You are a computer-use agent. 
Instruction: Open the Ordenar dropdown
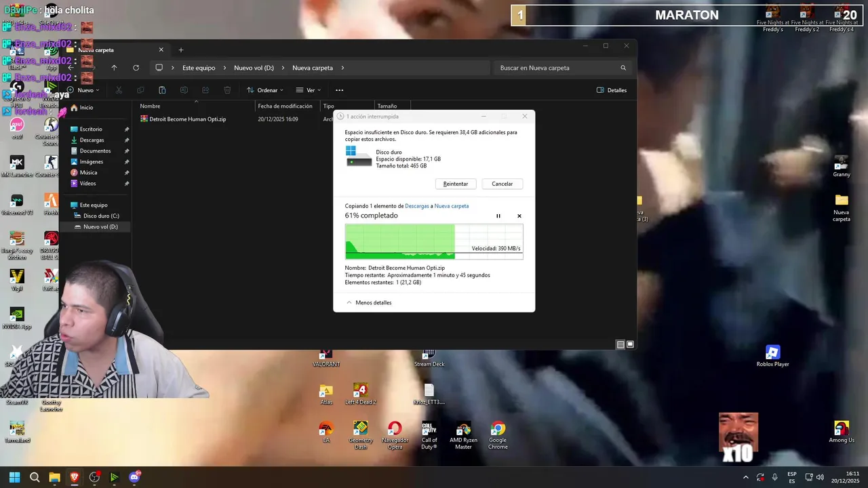pos(264,90)
